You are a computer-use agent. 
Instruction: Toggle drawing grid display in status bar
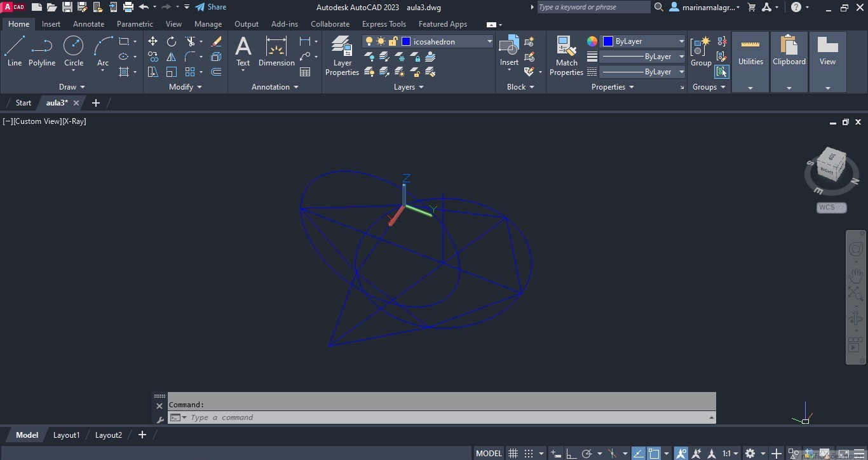point(513,454)
